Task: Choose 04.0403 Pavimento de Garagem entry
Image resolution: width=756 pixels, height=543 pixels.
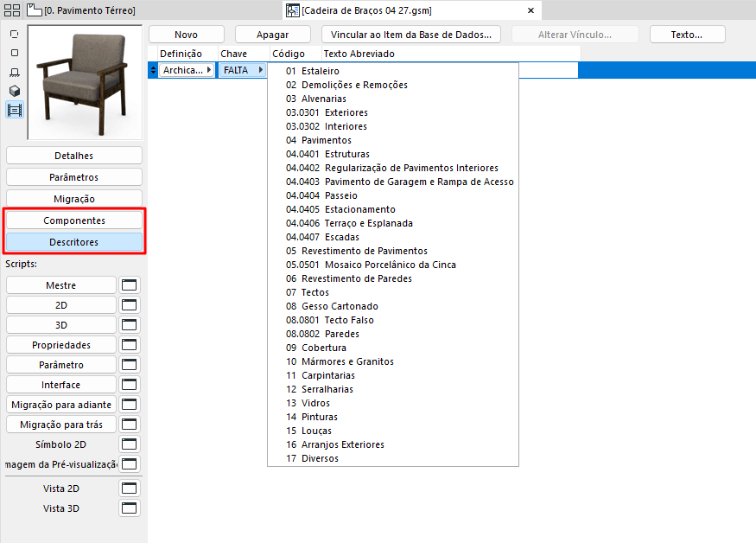Action: click(393, 182)
